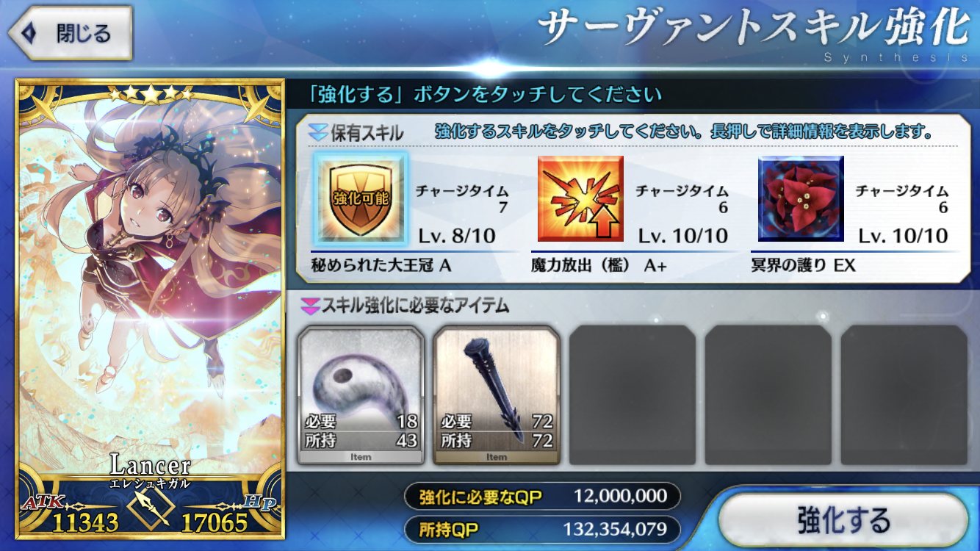
Task: Tap the fourth empty material slot
Action: pyautogui.click(x=768, y=395)
